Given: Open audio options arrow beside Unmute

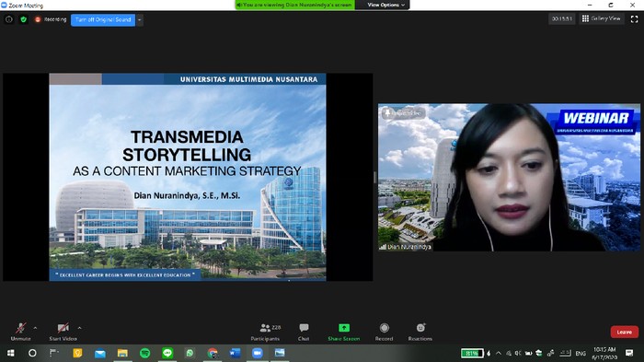Looking at the screenshot, I should click(35, 328).
